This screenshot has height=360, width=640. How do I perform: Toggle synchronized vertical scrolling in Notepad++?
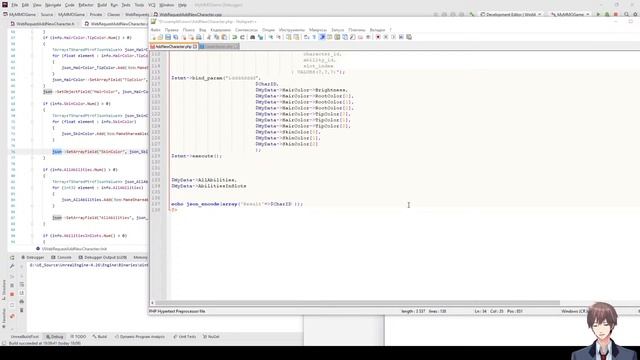pyautogui.click(x=289, y=37)
